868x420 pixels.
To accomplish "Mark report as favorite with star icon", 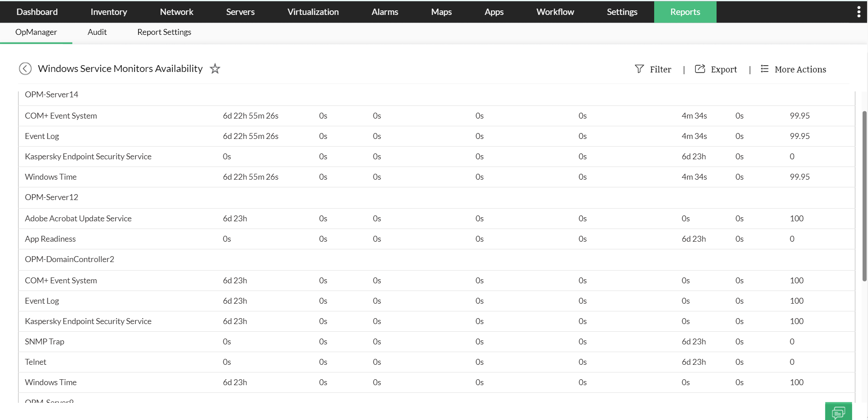I will point(215,69).
